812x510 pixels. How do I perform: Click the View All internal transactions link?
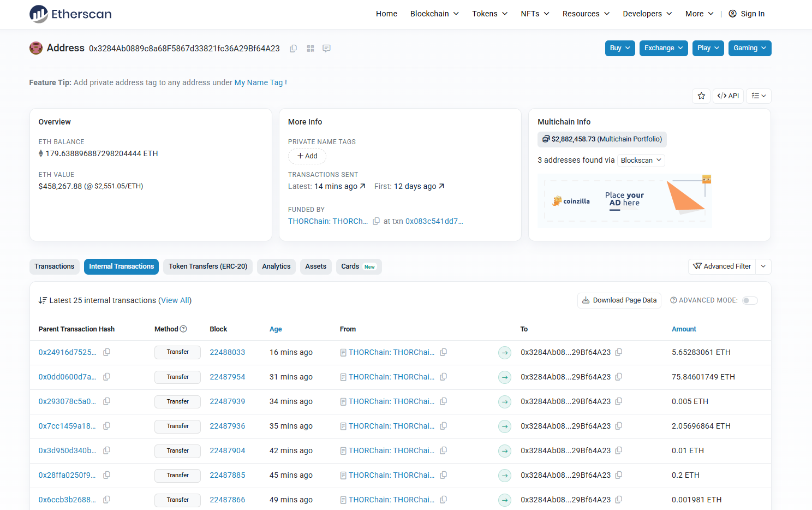[175, 300]
